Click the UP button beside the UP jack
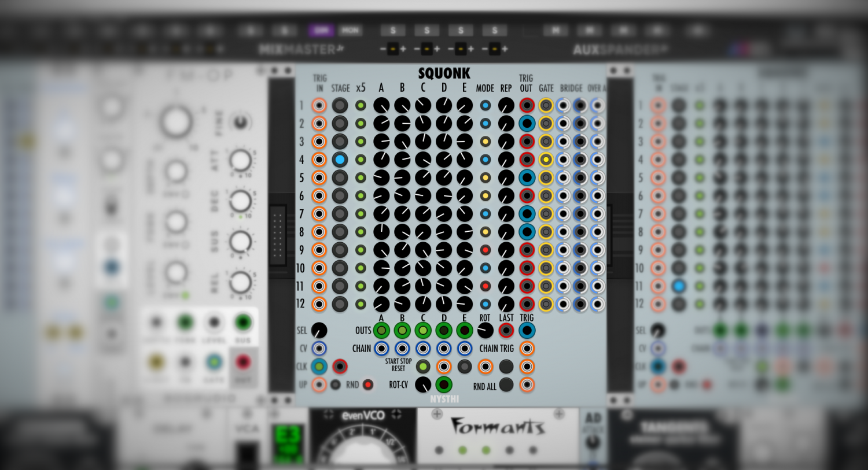Viewport: 868px width, 470px height. [x=336, y=384]
